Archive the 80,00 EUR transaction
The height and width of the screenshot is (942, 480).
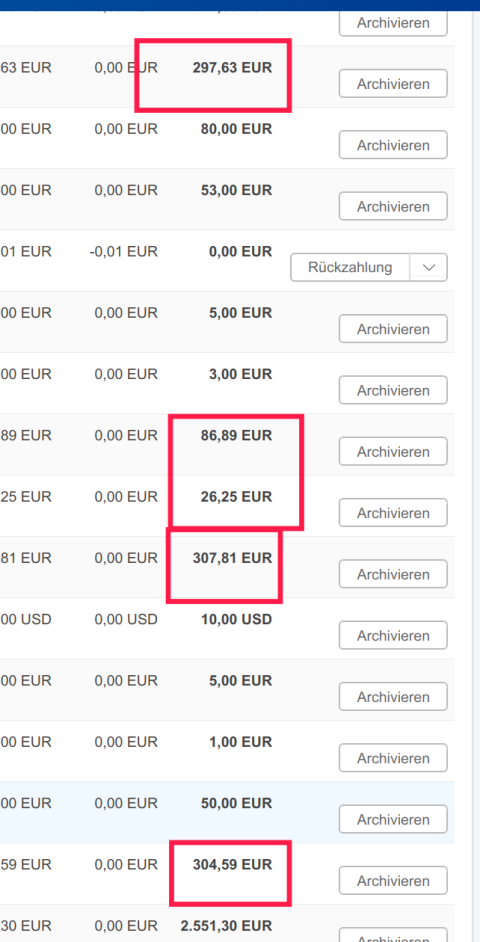pyautogui.click(x=393, y=145)
